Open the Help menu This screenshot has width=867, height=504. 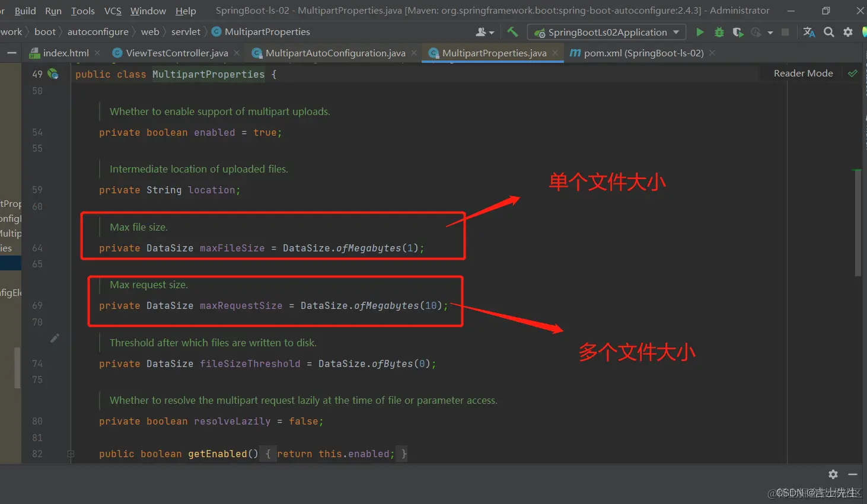tap(186, 11)
